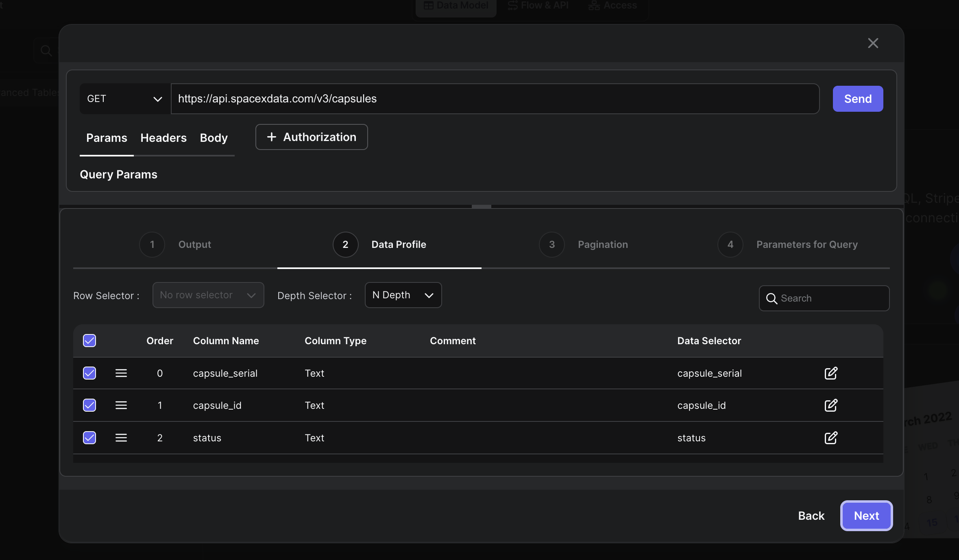The image size is (959, 560).
Task: Add Authorization to the request
Action: pyautogui.click(x=312, y=137)
